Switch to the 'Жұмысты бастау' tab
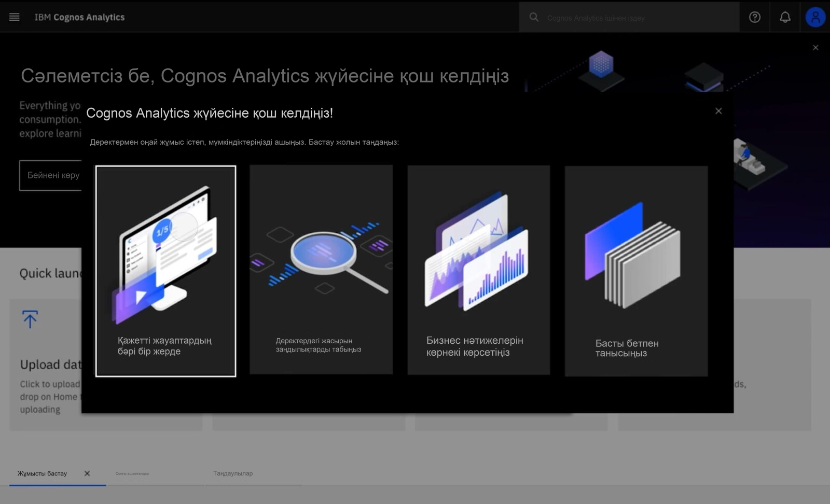The height and width of the screenshot is (504, 830). [x=42, y=473]
